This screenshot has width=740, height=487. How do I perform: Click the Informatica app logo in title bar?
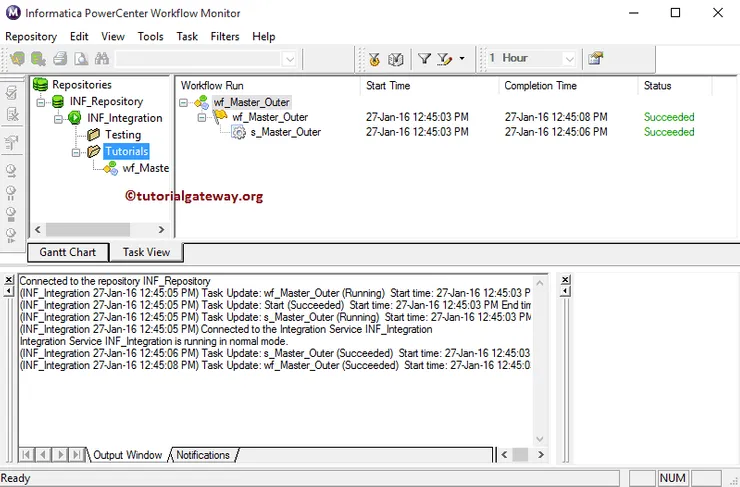pyautogui.click(x=13, y=12)
